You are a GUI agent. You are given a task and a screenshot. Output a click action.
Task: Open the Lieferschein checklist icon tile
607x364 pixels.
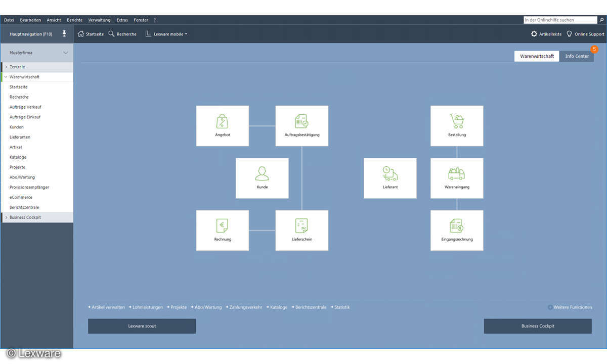302,231
